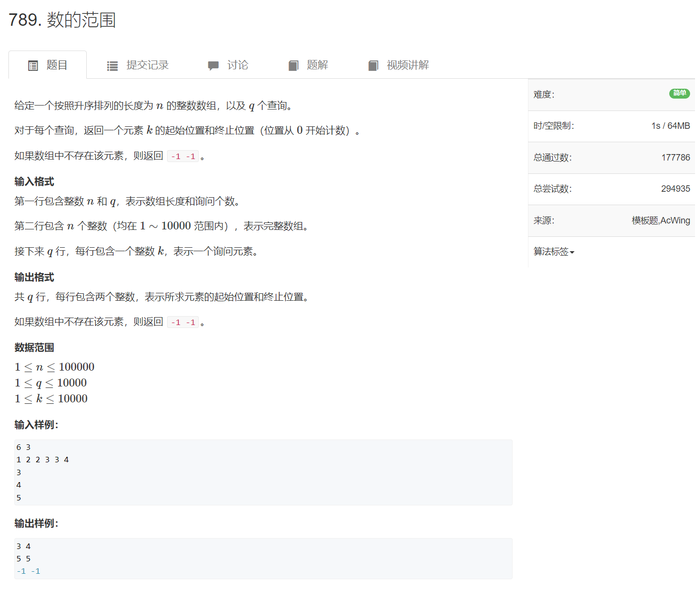700x602 pixels.
Task: Click the AcWing source link
Action: (675, 220)
